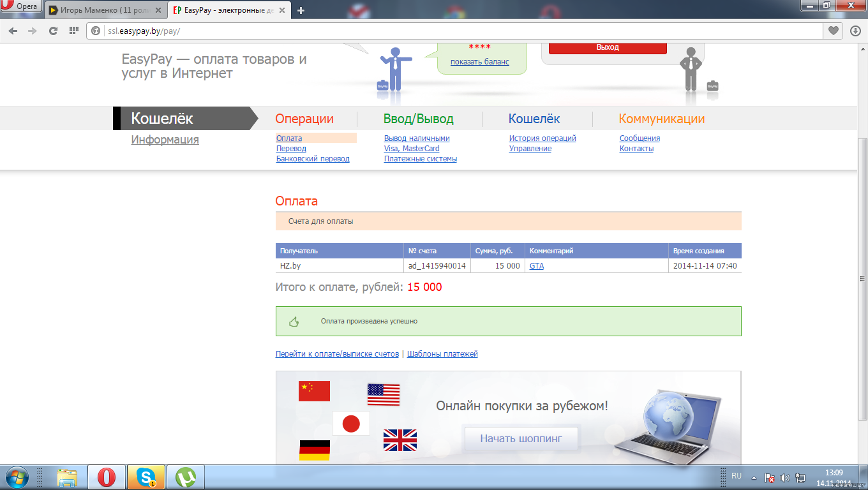Select the blue 'Кошелёк' menu heading
868x490 pixels.
[x=534, y=119]
